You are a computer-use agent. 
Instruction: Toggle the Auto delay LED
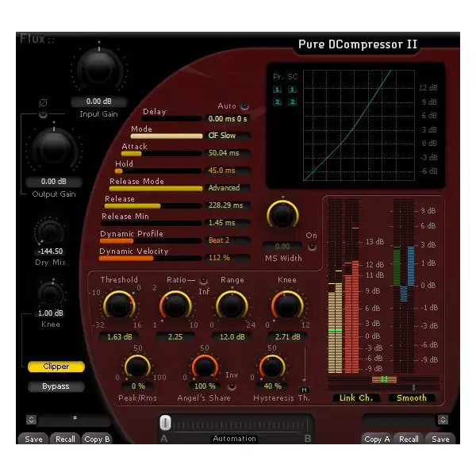tap(244, 106)
